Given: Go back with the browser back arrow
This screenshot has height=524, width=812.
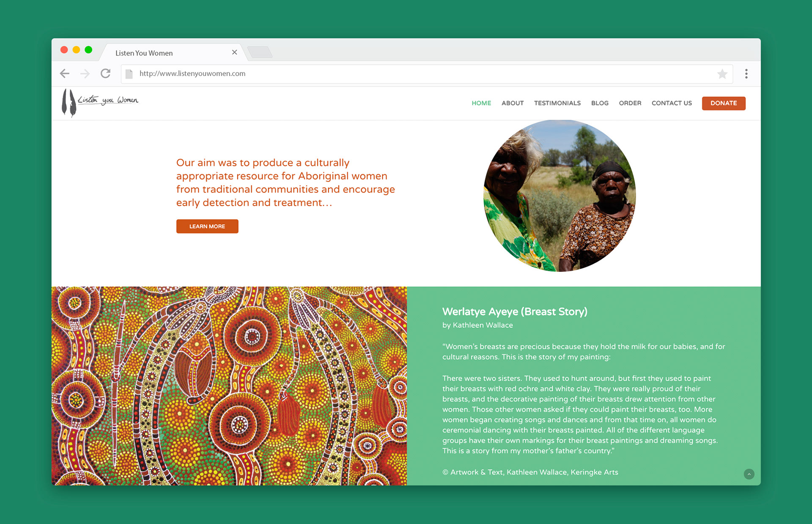Looking at the screenshot, I should pyautogui.click(x=65, y=74).
